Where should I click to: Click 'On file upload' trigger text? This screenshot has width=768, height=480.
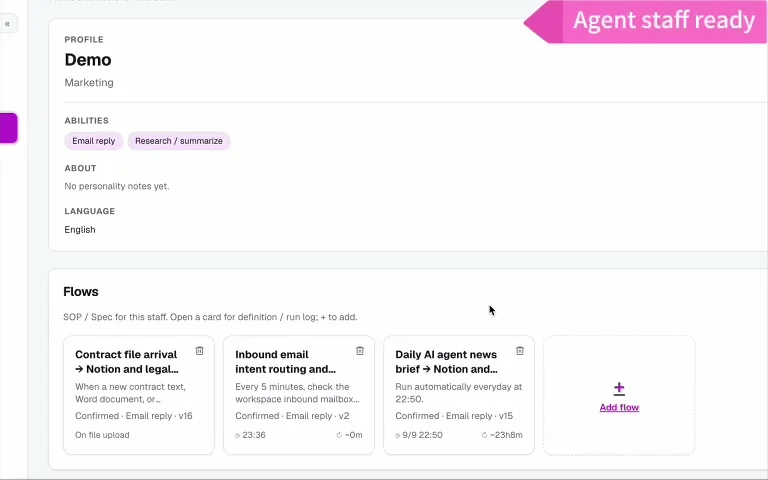point(102,435)
